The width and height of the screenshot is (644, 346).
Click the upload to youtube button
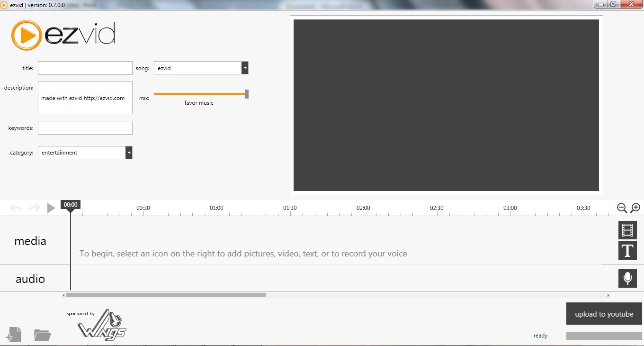click(604, 314)
